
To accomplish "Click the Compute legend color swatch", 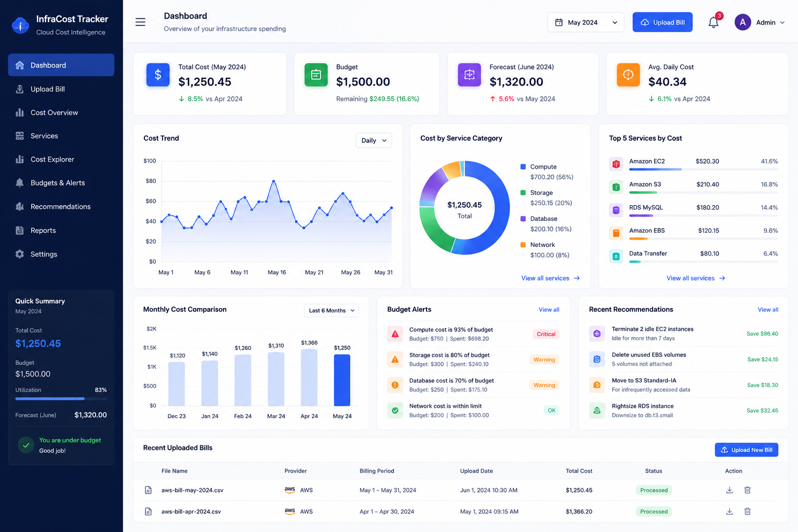I will (523, 167).
